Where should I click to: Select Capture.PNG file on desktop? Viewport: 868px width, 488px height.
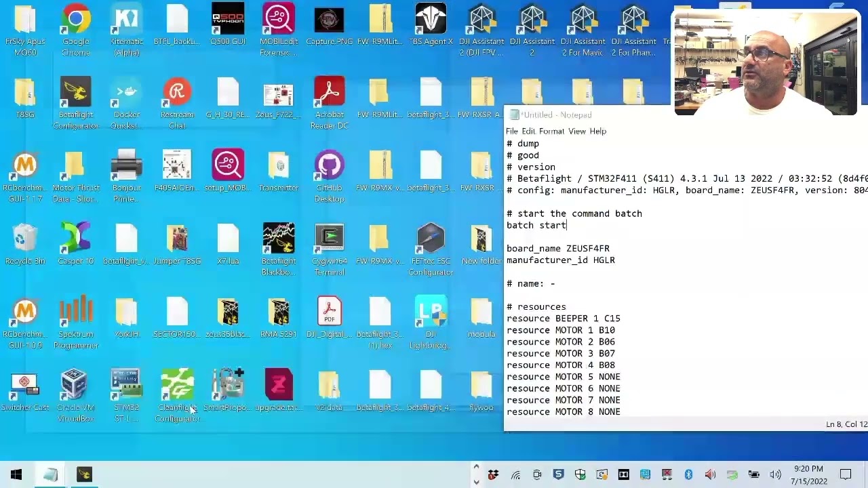point(330,24)
